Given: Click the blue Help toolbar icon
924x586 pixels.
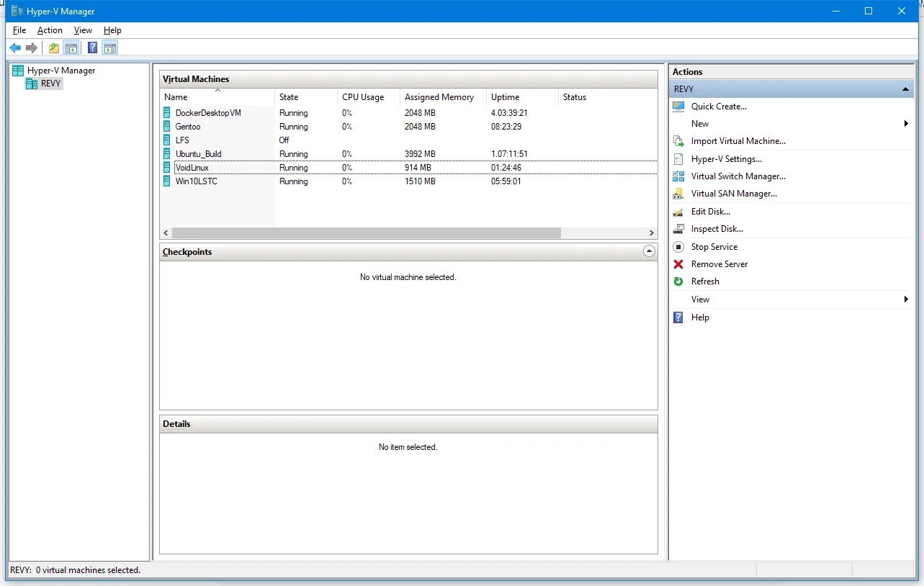Looking at the screenshot, I should coord(92,48).
